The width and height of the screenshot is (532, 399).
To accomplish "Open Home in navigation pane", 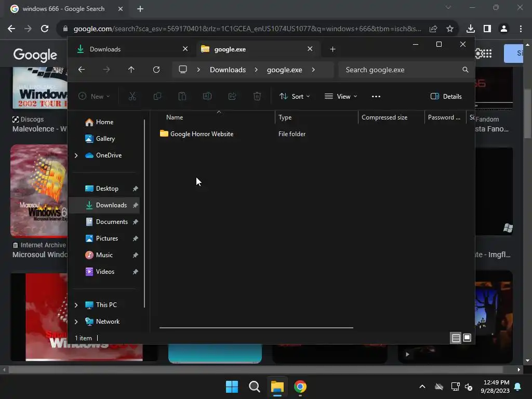I will pyautogui.click(x=104, y=122).
